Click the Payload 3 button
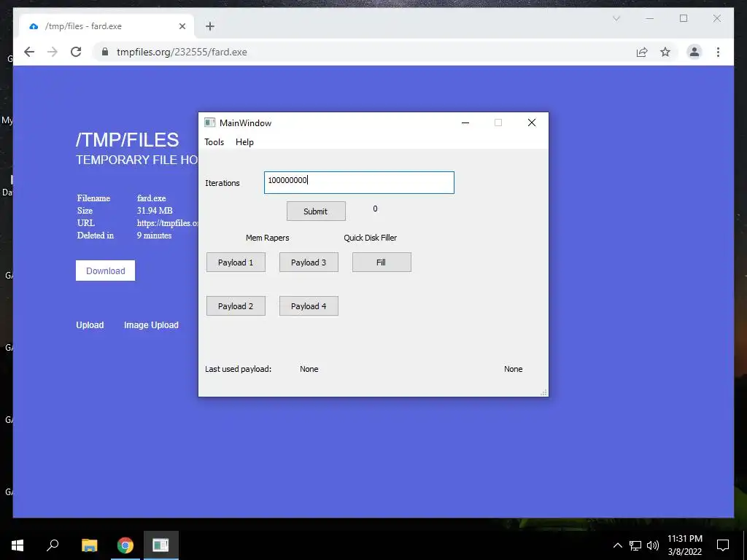Image resolution: width=747 pixels, height=560 pixels. coord(309,262)
